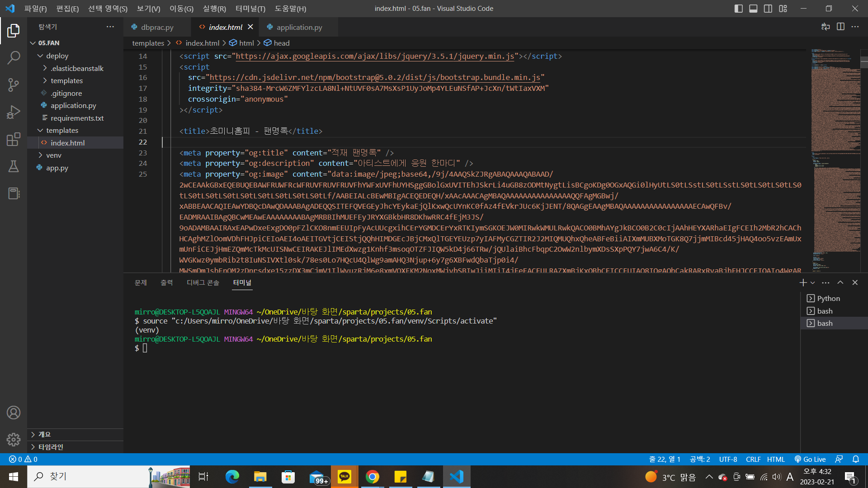Change the CRLF end of line sequence

[753, 459]
